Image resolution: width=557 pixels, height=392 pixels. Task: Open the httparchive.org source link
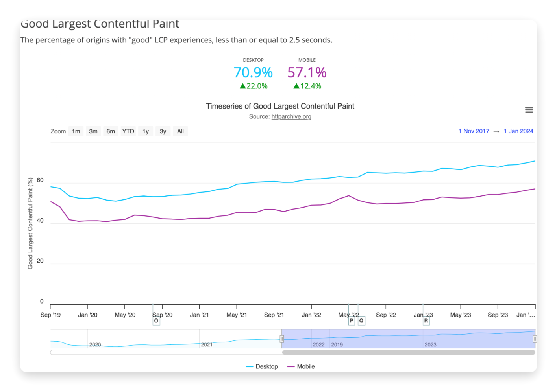[x=291, y=117]
